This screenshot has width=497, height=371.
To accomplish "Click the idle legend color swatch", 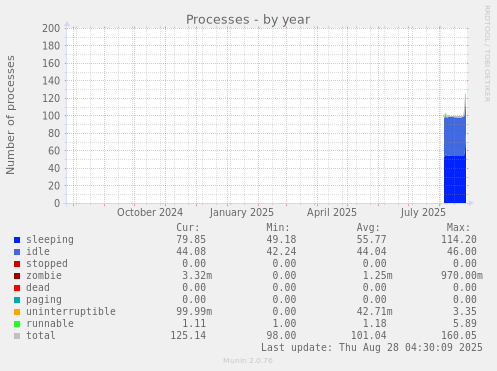I will [17, 252].
